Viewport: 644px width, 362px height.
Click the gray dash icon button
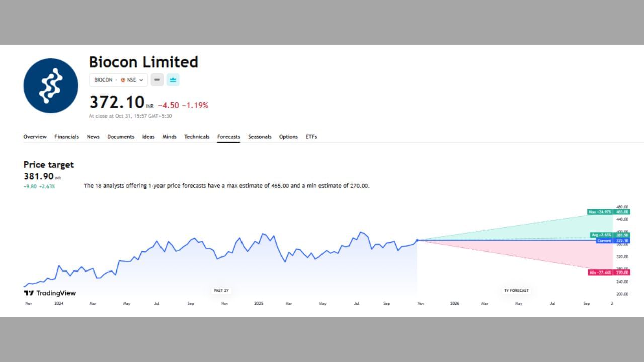[157, 80]
